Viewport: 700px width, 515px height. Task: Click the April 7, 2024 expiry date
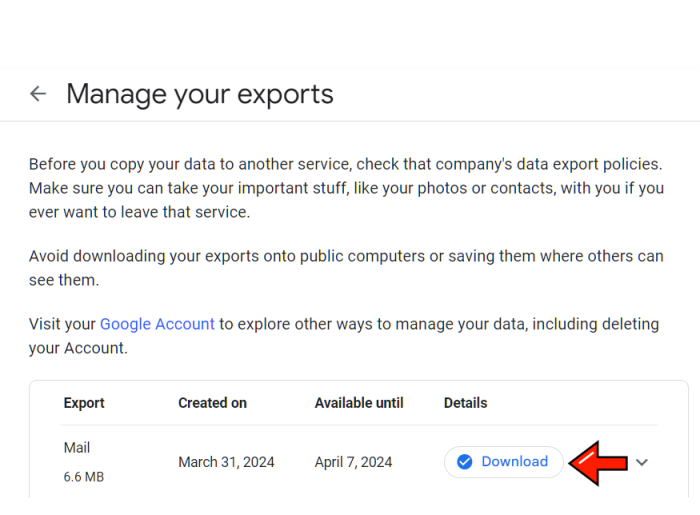(x=353, y=462)
